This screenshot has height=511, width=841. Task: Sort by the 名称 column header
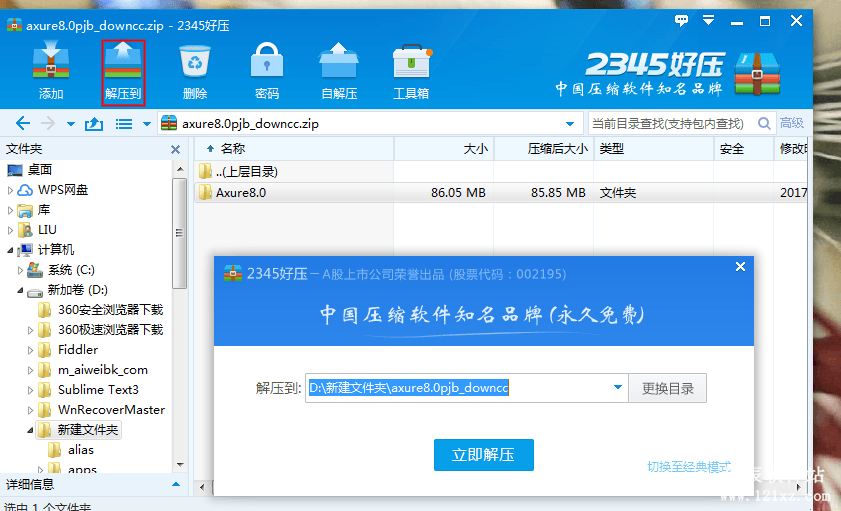[294, 149]
